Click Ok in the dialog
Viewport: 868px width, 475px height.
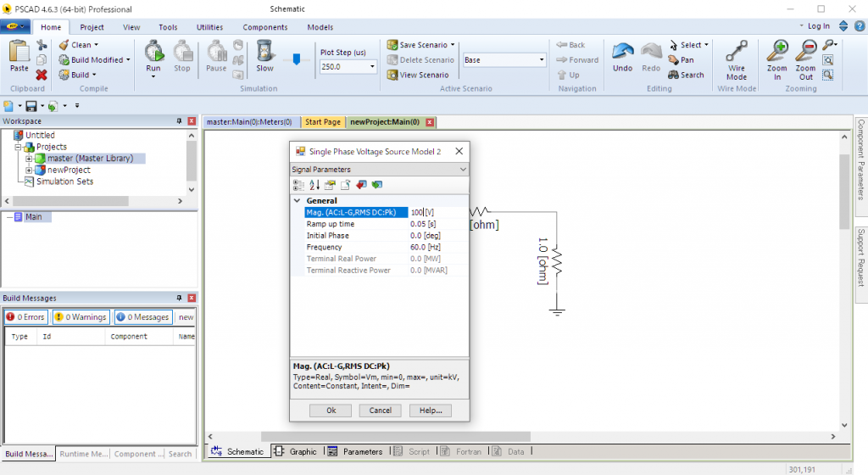click(331, 411)
